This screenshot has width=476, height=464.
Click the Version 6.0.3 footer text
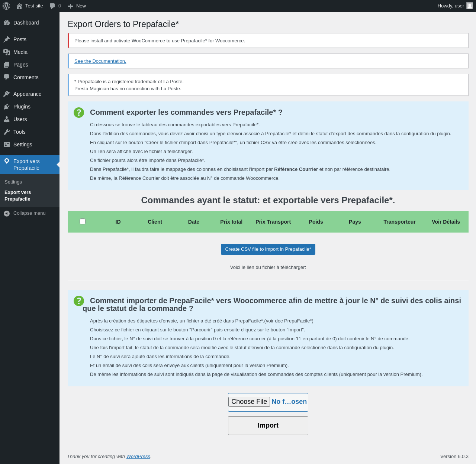click(x=454, y=457)
